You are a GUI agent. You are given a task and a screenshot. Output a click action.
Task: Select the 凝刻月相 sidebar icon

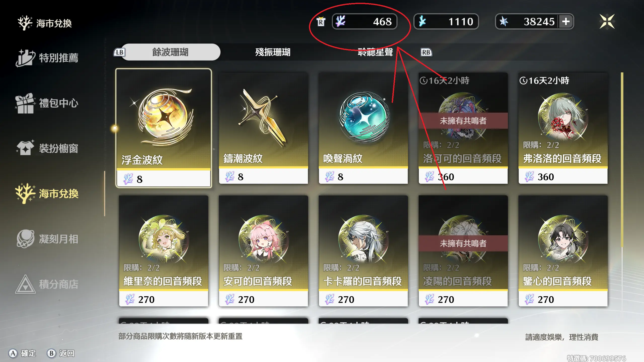(25, 239)
